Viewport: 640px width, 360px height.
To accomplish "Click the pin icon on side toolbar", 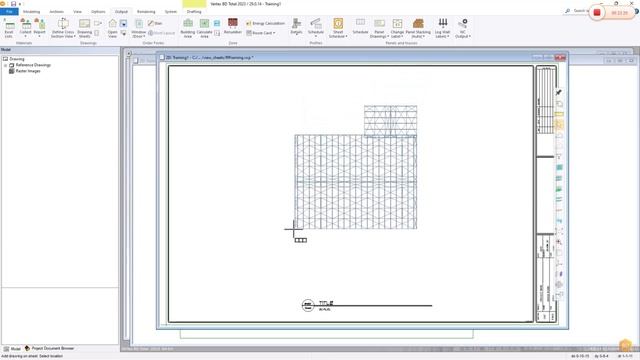I will click(559, 93).
